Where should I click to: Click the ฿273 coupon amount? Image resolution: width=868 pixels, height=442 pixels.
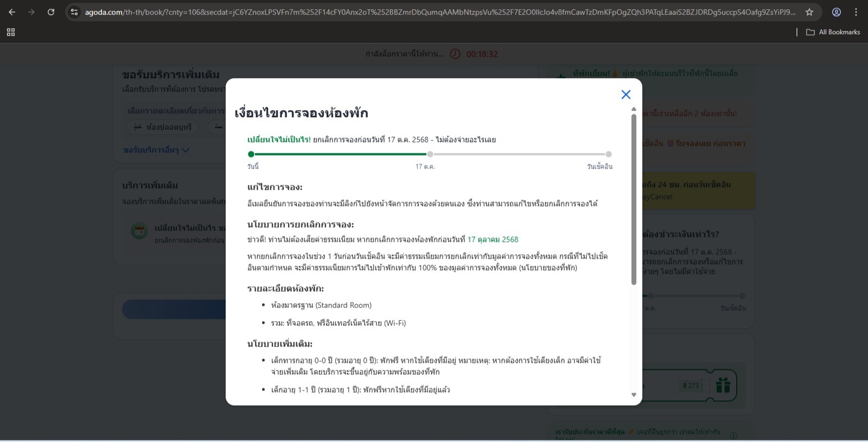691,386
